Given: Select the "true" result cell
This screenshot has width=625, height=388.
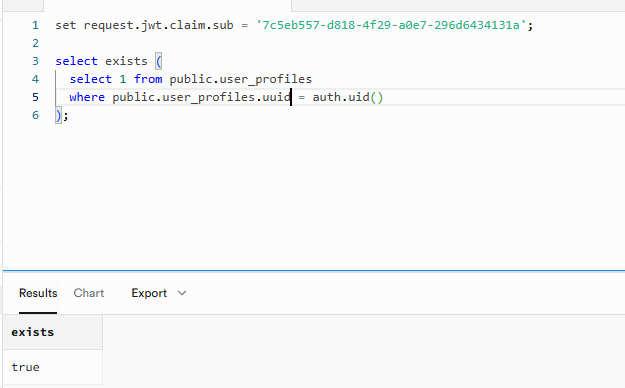Looking at the screenshot, I should 52,367.
